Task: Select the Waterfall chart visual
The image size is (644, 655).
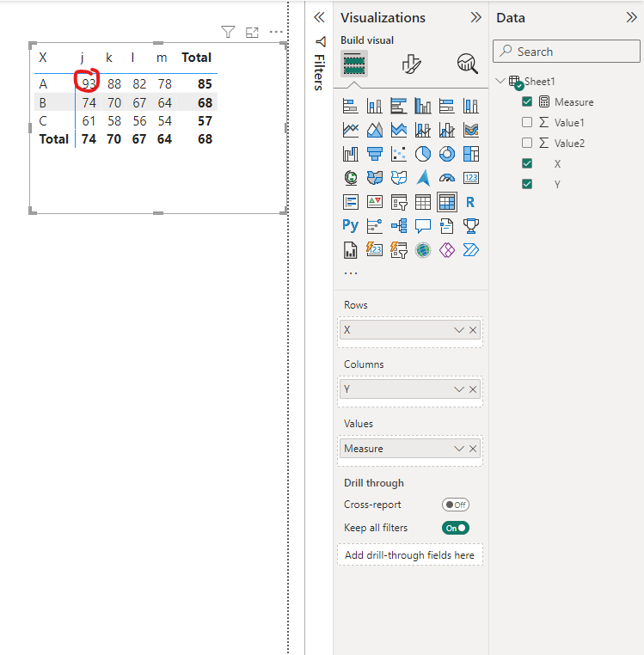Action: [350, 154]
